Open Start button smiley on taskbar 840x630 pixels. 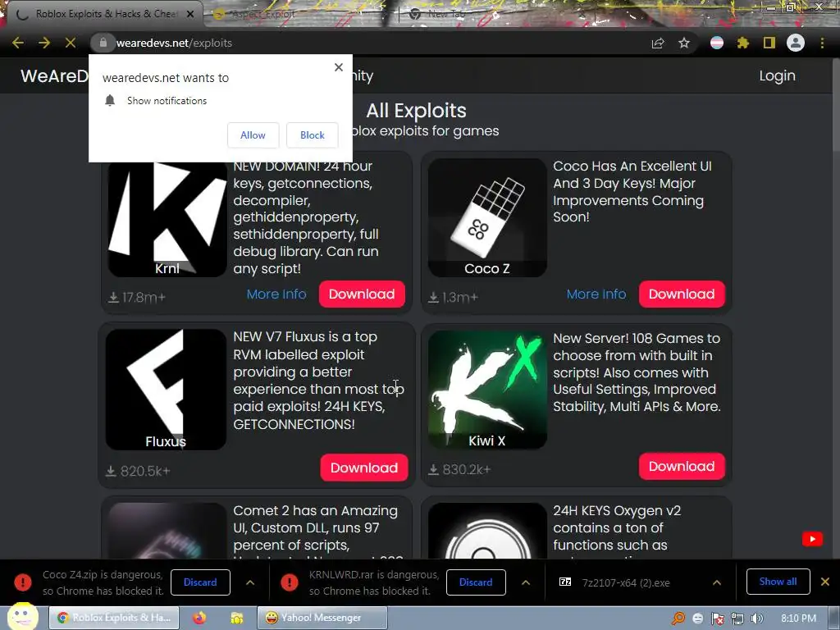tap(22, 616)
